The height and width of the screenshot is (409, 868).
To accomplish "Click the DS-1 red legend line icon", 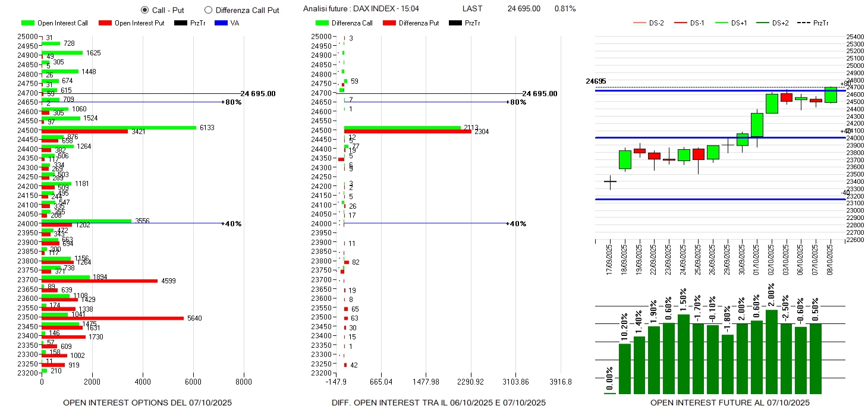I will (681, 23).
